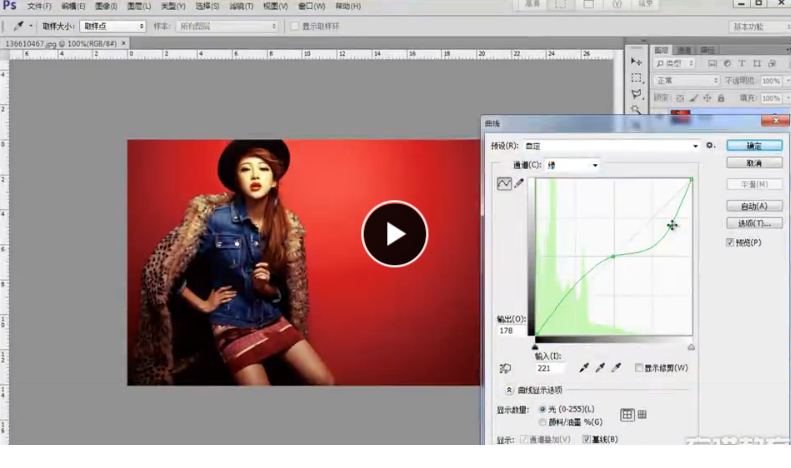Image resolution: width=791 pixels, height=468 pixels.
Task: Open the 通道(C) channel dropdown
Action: pos(572,165)
